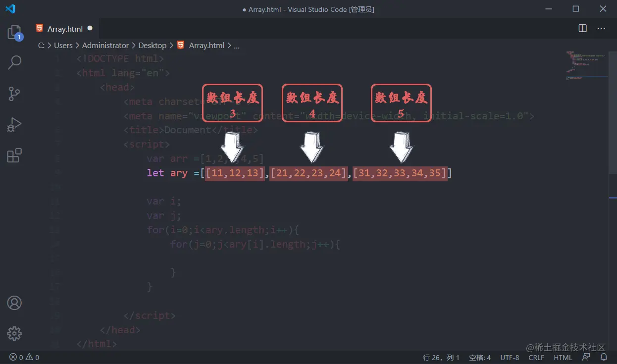The height and width of the screenshot is (364, 617).
Task: Maximize the VS Code window
Action: pyautogui.click(x=576, y=9)
